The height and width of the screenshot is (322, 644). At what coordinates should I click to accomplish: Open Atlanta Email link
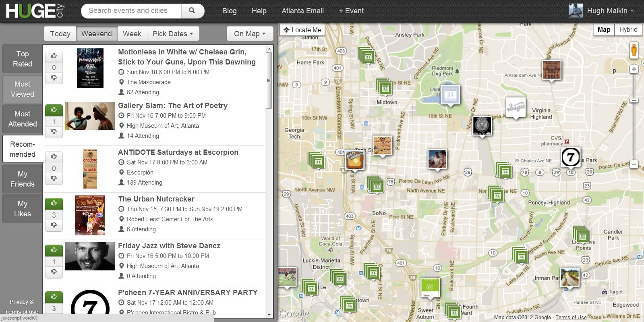[x=302, y=11]
